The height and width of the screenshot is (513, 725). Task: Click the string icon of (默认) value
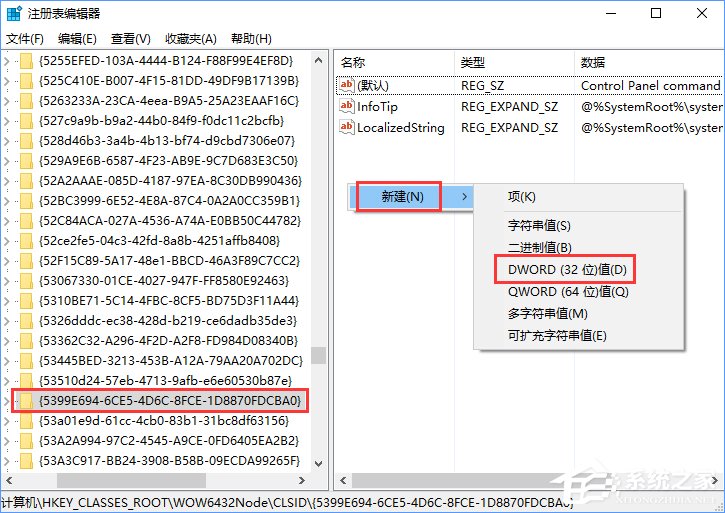(346, 85)
